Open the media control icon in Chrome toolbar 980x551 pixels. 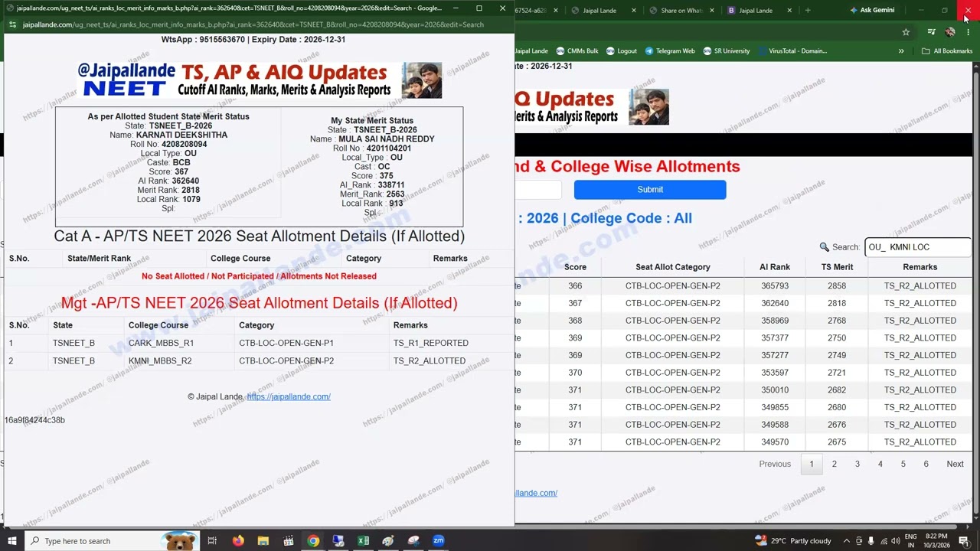(931, 31)
